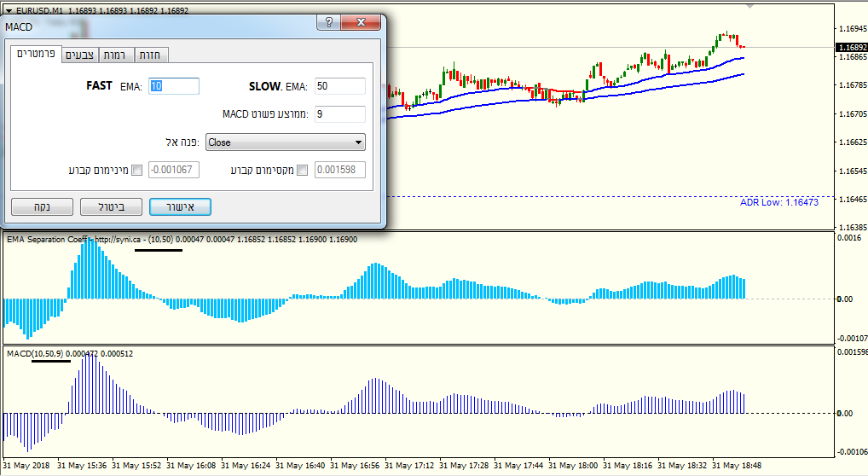This screenshot has height=476, width=868.
Task: Enable the מקסימום קבוע (fixed maximum) checkbox
Action: [302, 170]
